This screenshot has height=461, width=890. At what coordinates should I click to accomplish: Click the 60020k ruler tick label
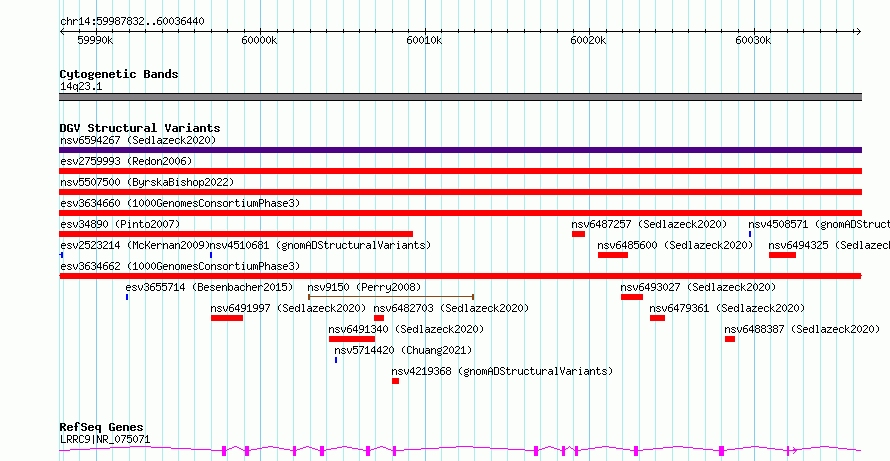589,40
